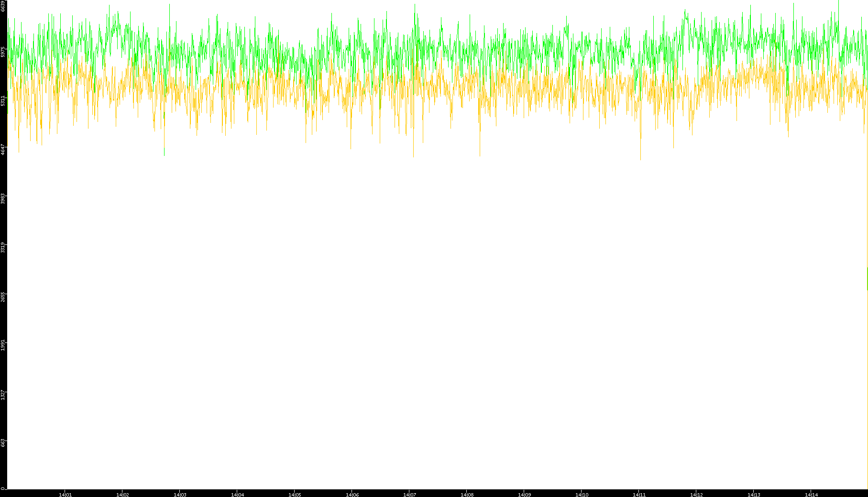Select the 3319 y-axis scale label
868x497 pixels.
point(3,247)
